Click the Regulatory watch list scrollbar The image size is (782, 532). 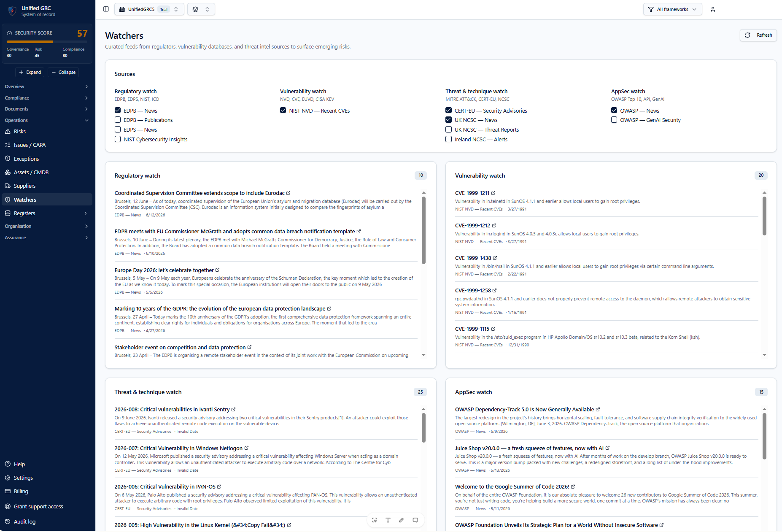tap(423, 230)
